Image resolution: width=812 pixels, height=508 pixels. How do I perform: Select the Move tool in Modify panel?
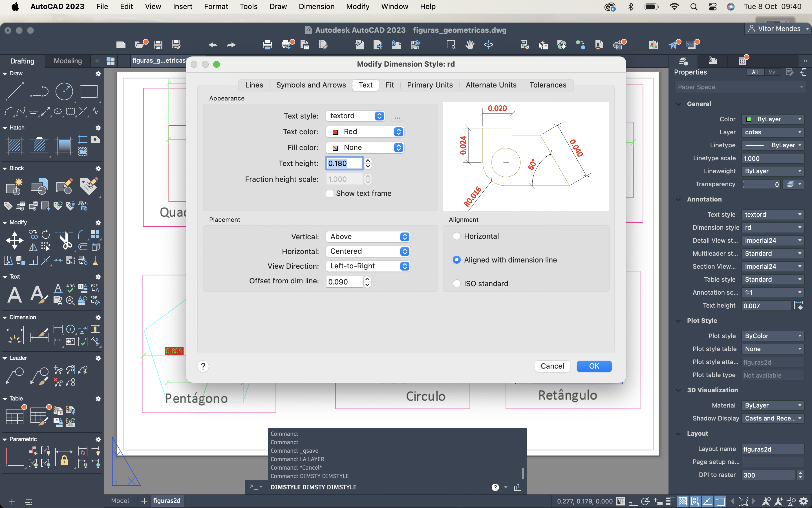14,240
